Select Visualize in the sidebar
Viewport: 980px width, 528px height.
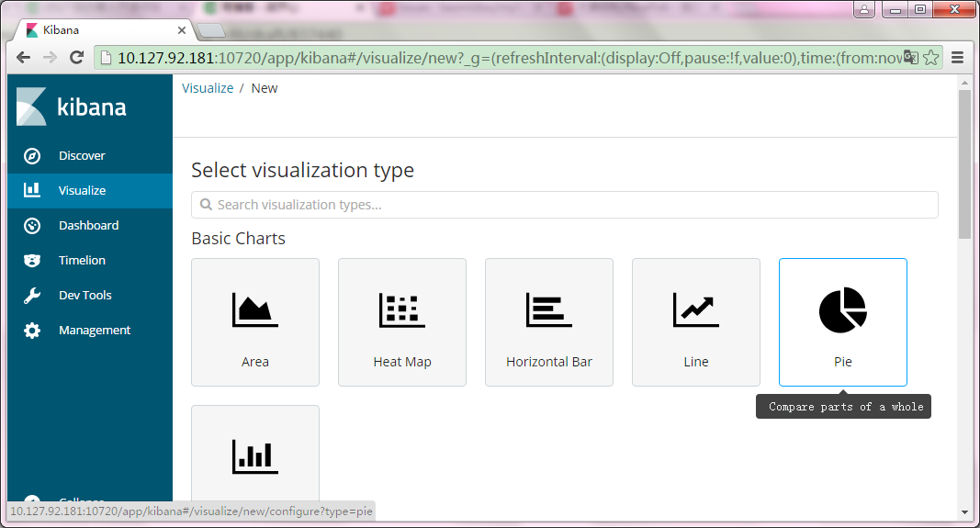[90, 191]
